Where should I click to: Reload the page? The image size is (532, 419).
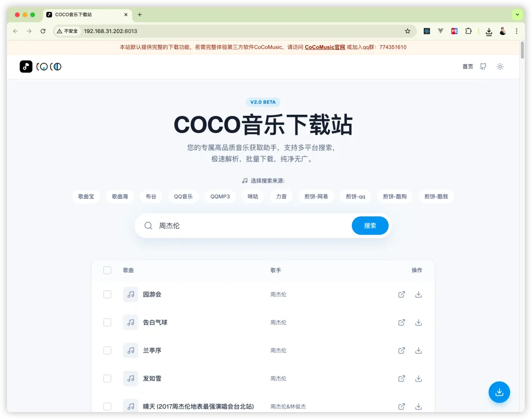43,31
